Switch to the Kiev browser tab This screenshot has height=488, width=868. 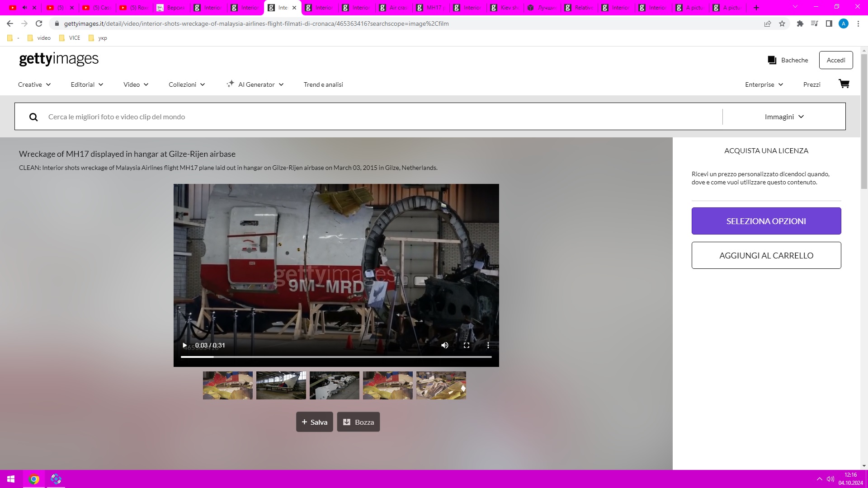[x=505, y=8]
